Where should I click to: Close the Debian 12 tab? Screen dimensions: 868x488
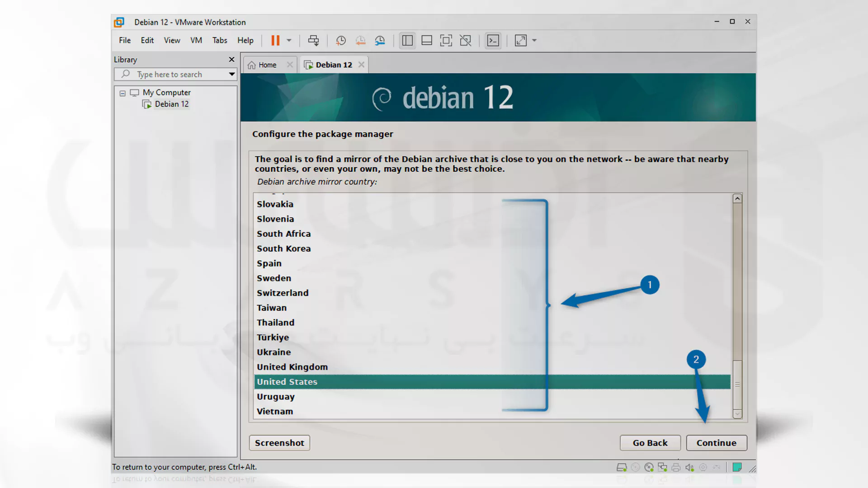tap(361, 65)
